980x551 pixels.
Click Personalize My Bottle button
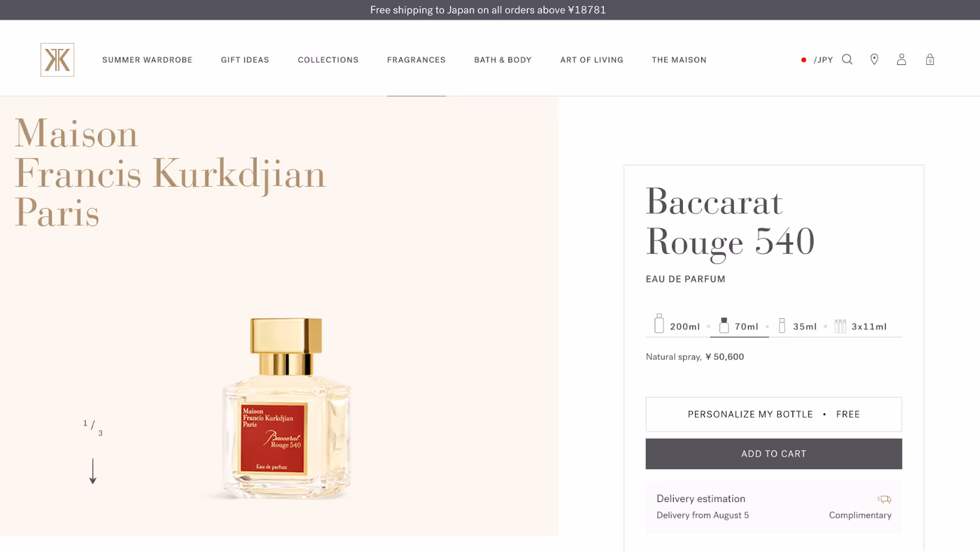tap(774, 414)
